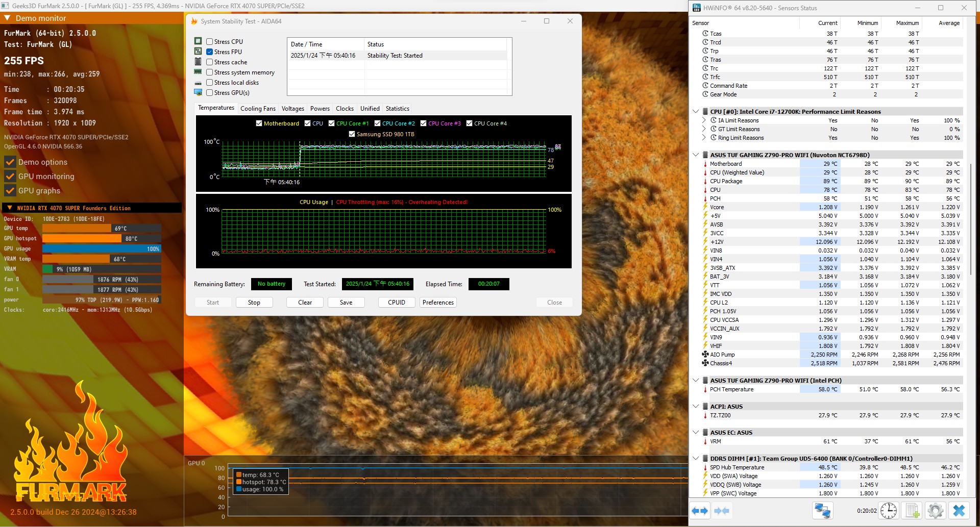The image size is (980, 527).
Task: Click fan icon for Chassis4 row
Action: coord(705,363)
